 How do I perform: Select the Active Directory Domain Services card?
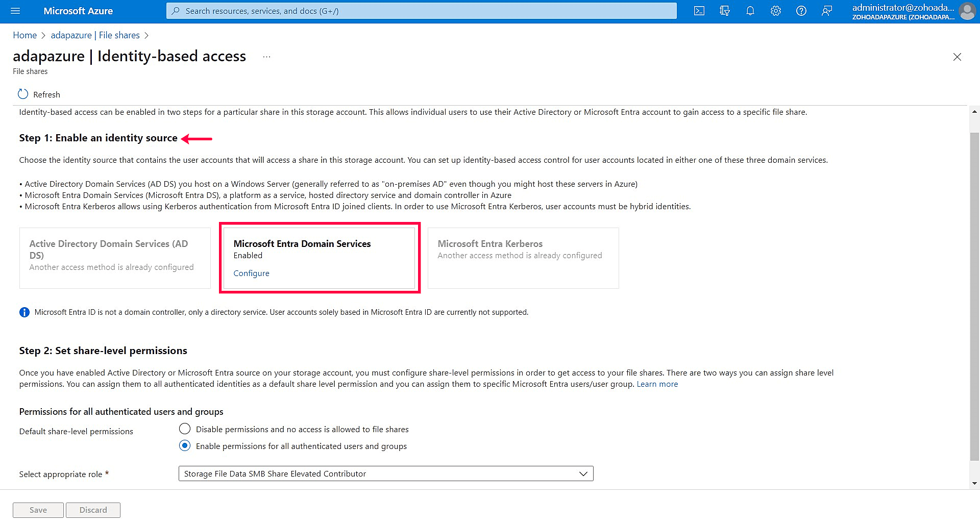[115, 258]
